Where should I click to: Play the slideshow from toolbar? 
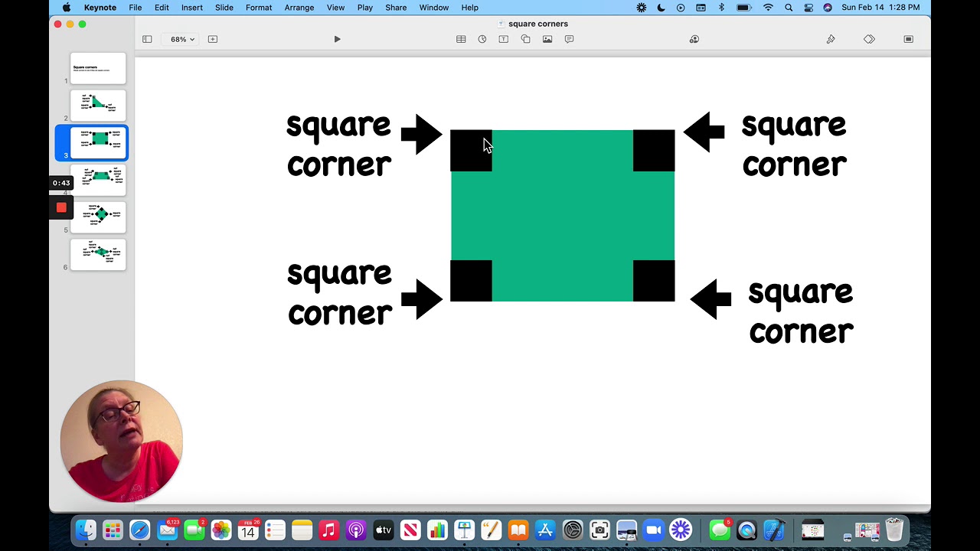point(337,39)
